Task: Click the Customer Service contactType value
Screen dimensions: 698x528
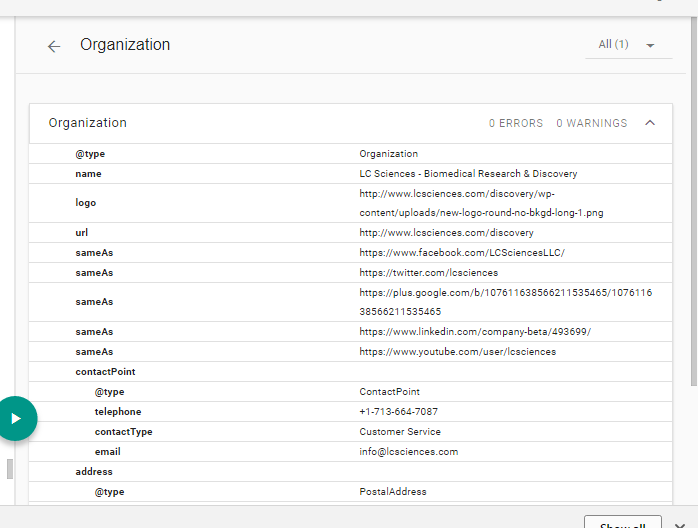Action: (400, 432)
